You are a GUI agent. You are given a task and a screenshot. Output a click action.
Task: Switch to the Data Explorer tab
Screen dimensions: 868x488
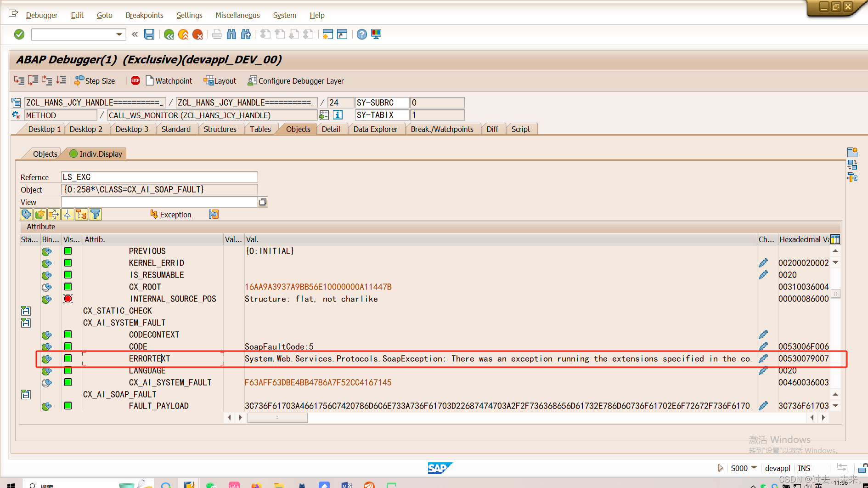click(375, 129)
